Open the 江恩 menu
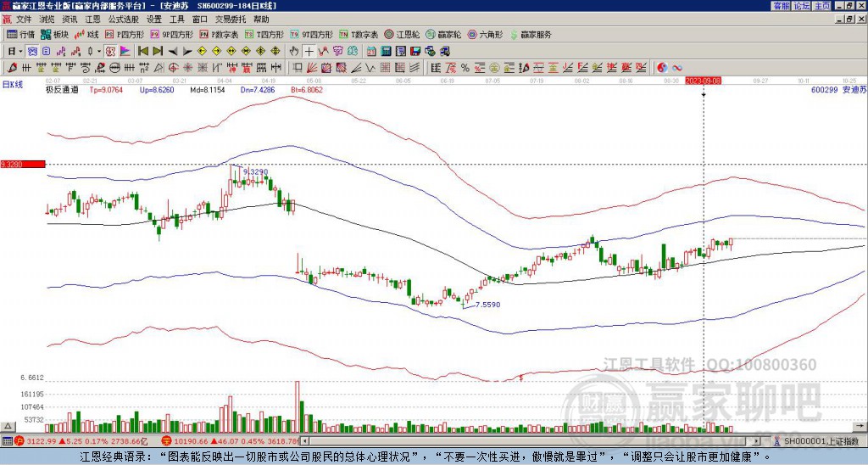Screen dimensions: 868x465 92,20
